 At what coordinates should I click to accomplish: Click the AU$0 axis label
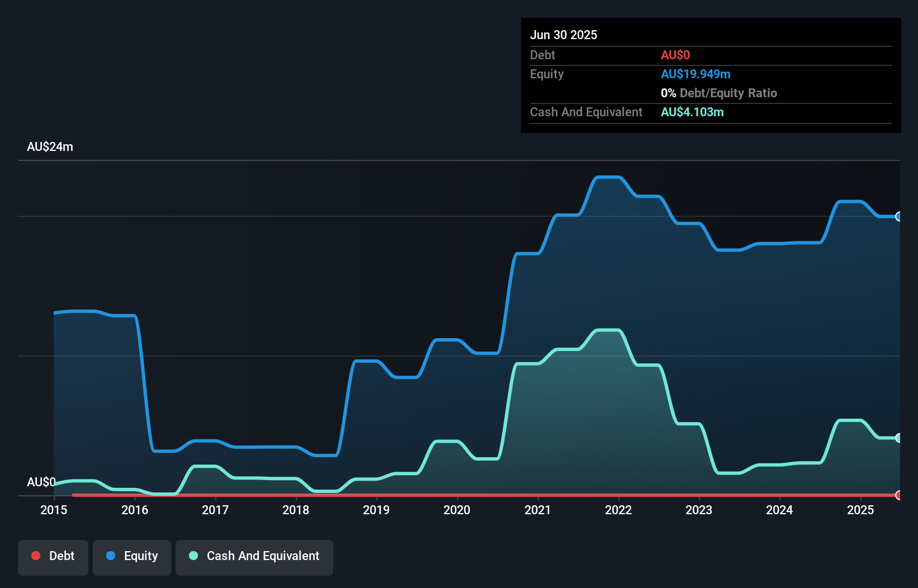click(x=41, y=482)
